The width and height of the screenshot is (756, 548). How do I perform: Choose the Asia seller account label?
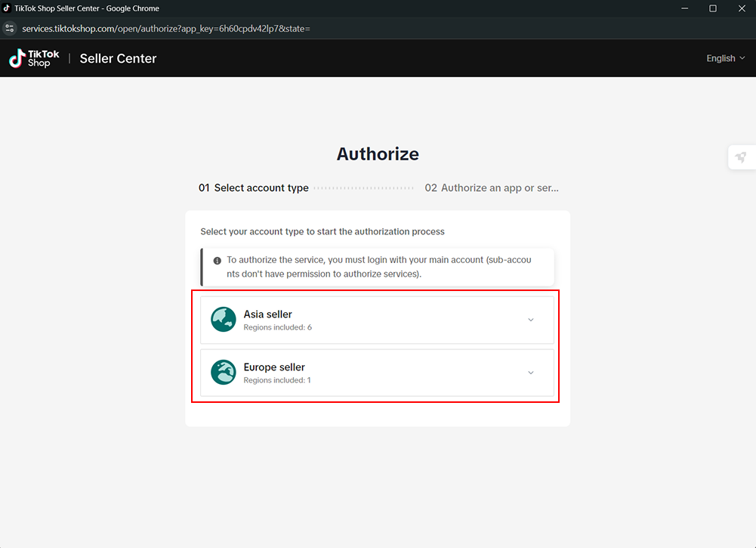tap(268, 314)
